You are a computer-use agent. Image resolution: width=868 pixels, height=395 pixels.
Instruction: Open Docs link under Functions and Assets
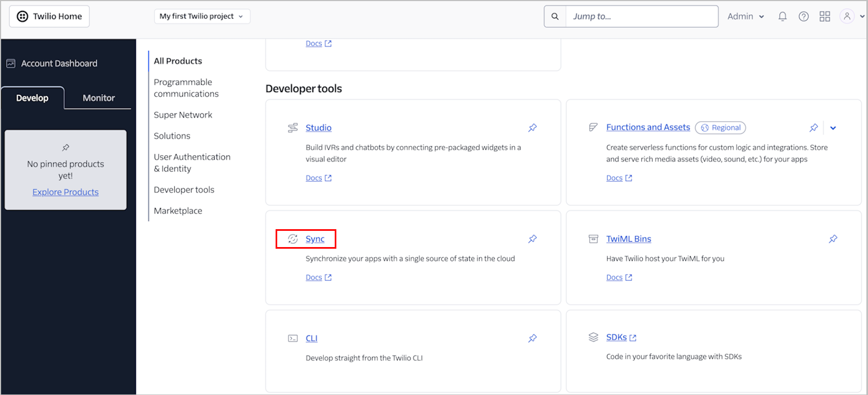619,178
